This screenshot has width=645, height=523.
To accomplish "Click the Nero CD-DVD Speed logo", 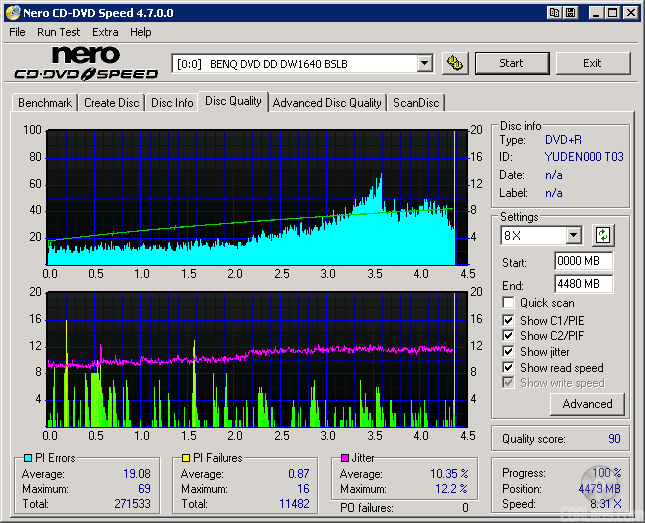I will click(x=86, y=62).
